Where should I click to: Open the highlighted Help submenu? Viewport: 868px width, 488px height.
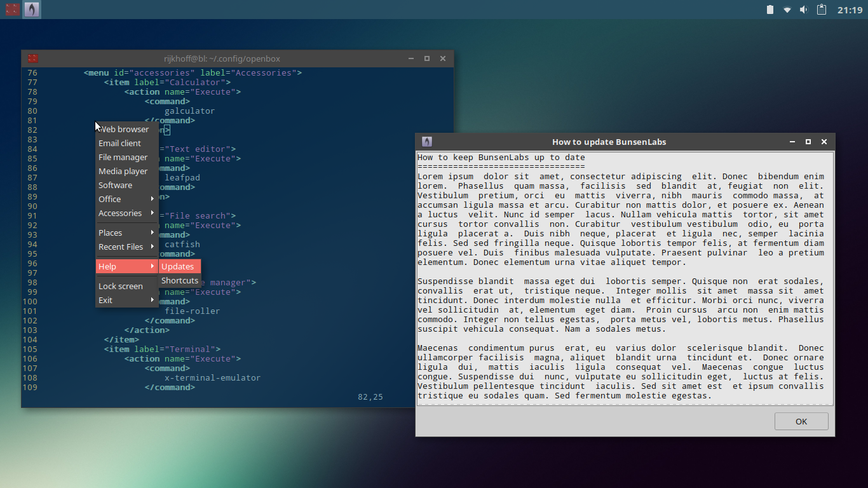tap(126, 266)
